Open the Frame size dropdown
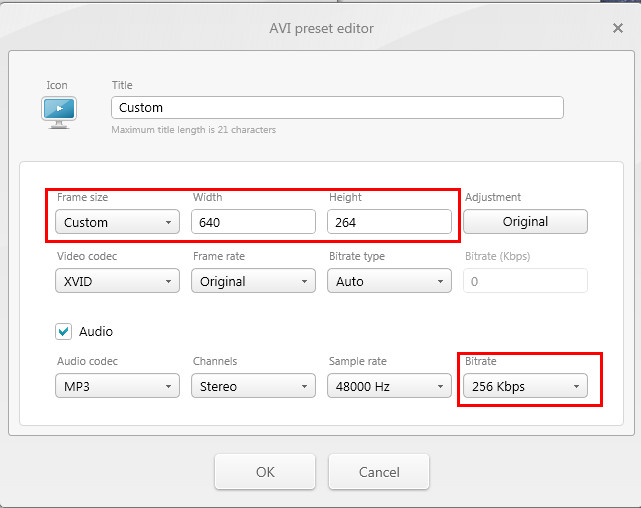The width and height of the screenshot is (641, 508). (117, 222)
